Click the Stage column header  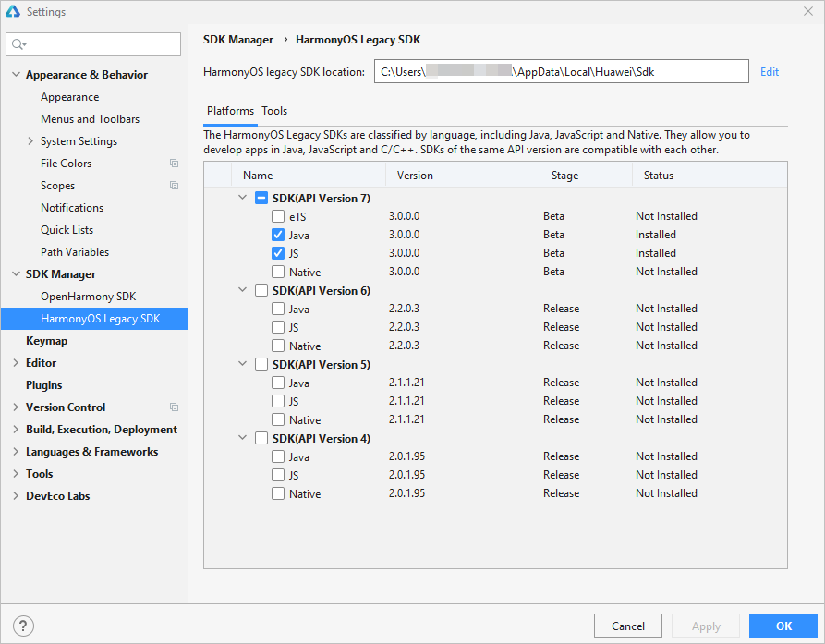pos(586,176)
